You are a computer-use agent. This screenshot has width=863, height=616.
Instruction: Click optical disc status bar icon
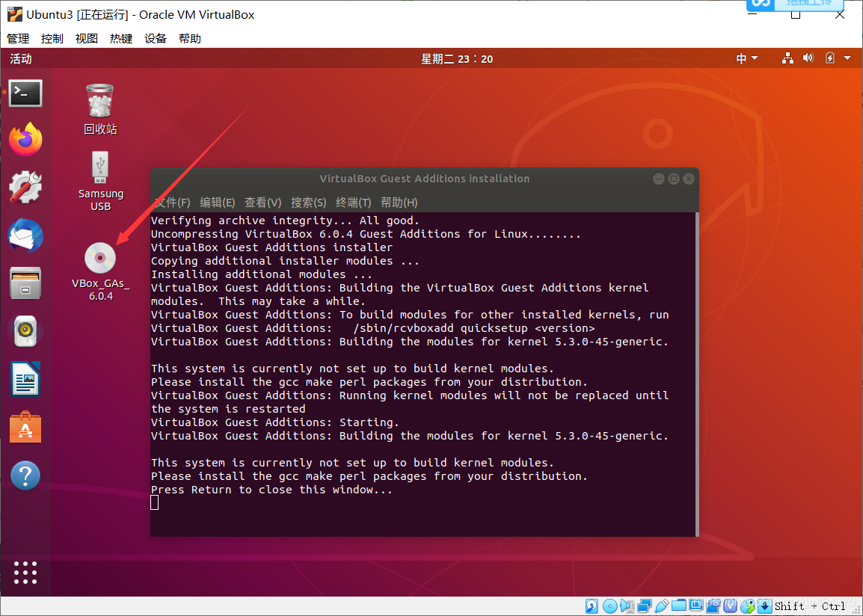coord(609,606)
